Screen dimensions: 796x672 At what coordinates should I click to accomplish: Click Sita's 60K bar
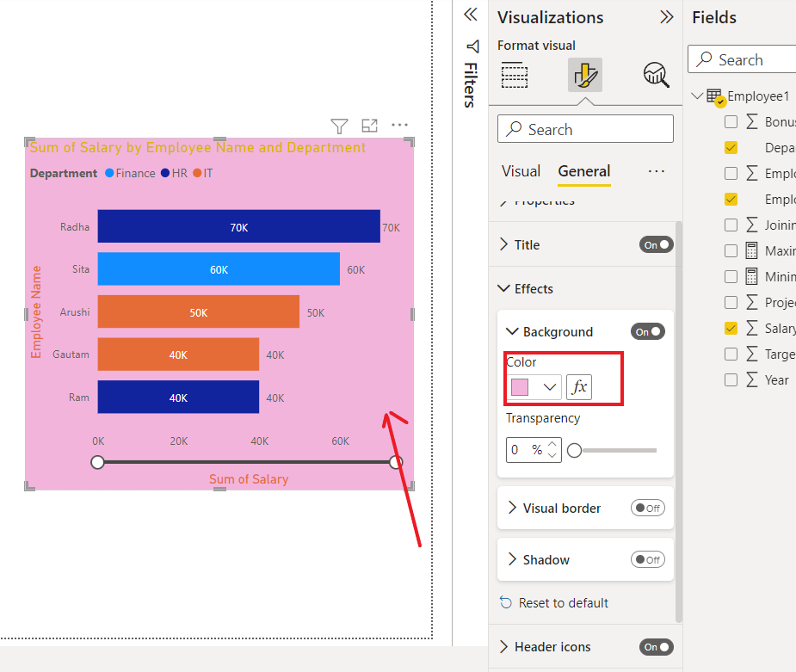coord(219,269)
